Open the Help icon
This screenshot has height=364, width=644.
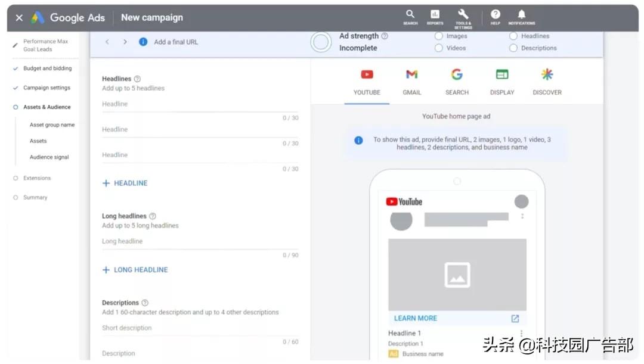coord(496,17)
